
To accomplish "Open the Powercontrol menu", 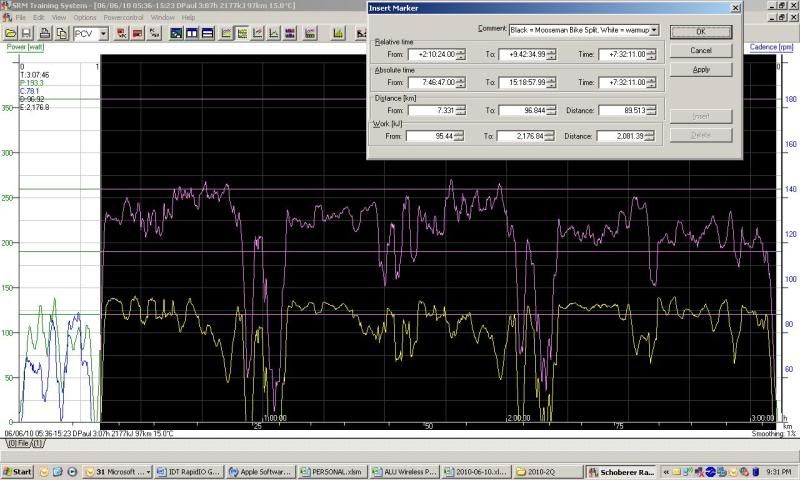I will [x=124, y=18].
